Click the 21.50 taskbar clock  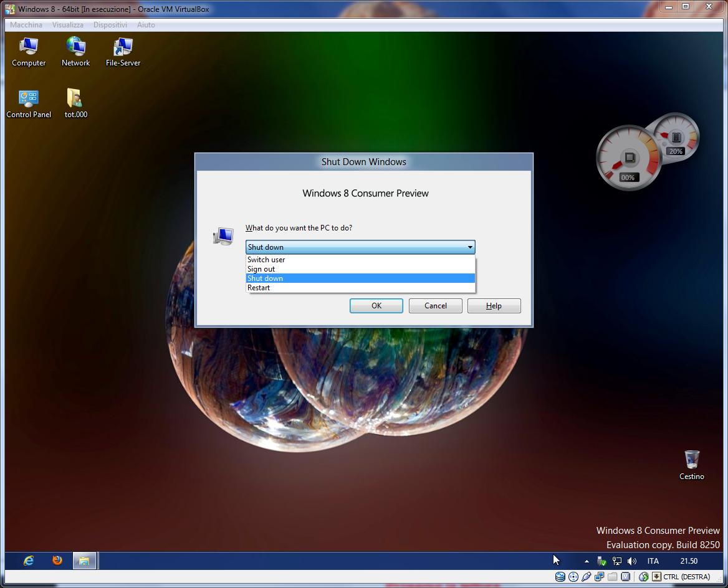pos(689,561)
